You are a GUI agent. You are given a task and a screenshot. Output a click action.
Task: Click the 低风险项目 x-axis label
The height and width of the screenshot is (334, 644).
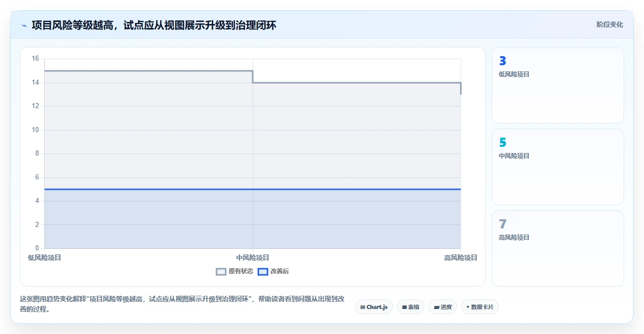pos(45,258)
